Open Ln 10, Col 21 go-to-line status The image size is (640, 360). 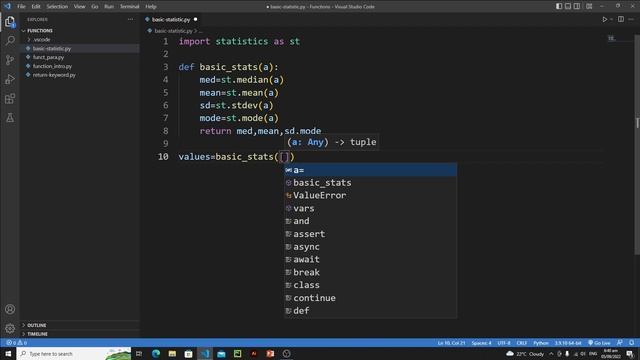coord(451,343)
